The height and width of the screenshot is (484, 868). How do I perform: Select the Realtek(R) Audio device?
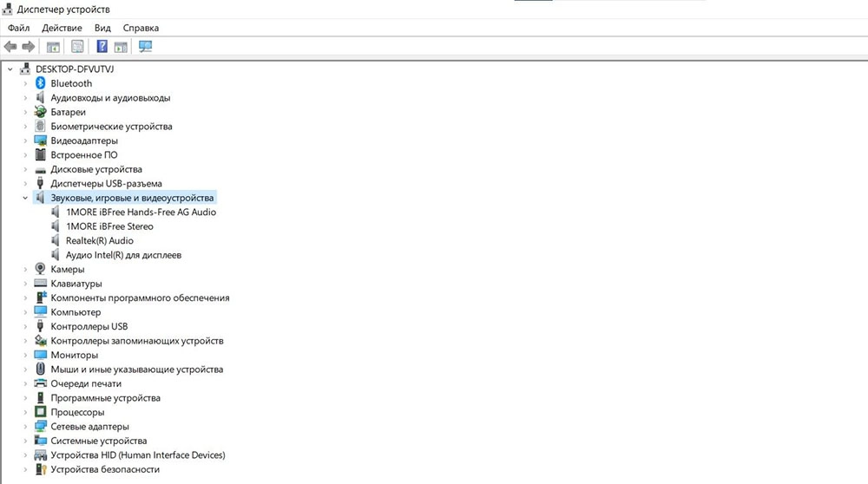pos(99,241)
